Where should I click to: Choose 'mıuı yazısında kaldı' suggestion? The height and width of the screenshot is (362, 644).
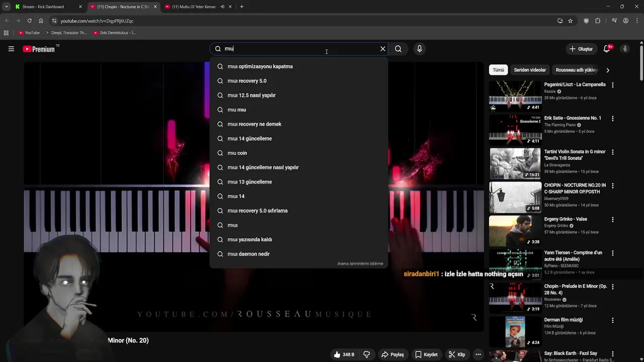click(299, 239)
